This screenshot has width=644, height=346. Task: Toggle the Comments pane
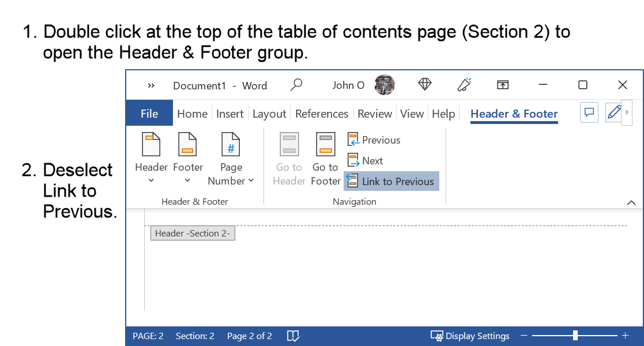click(x=589, y=112)
